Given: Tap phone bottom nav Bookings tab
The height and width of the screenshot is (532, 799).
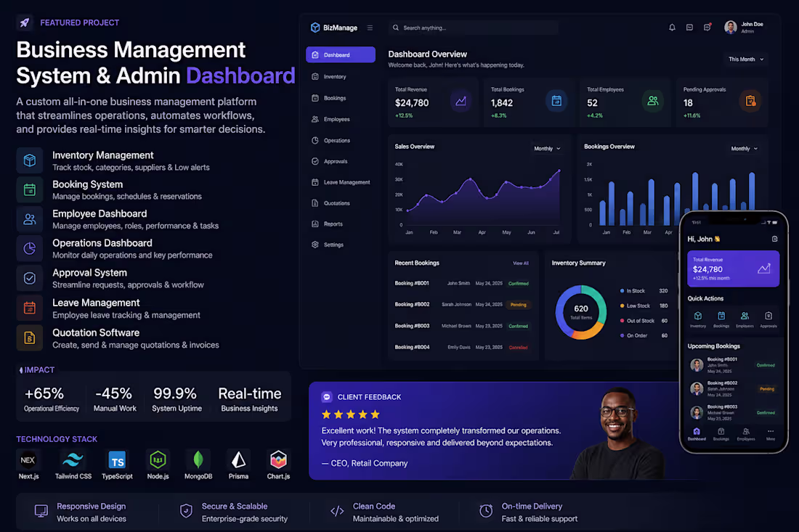Looking at the screenshot, I should 721,434.
